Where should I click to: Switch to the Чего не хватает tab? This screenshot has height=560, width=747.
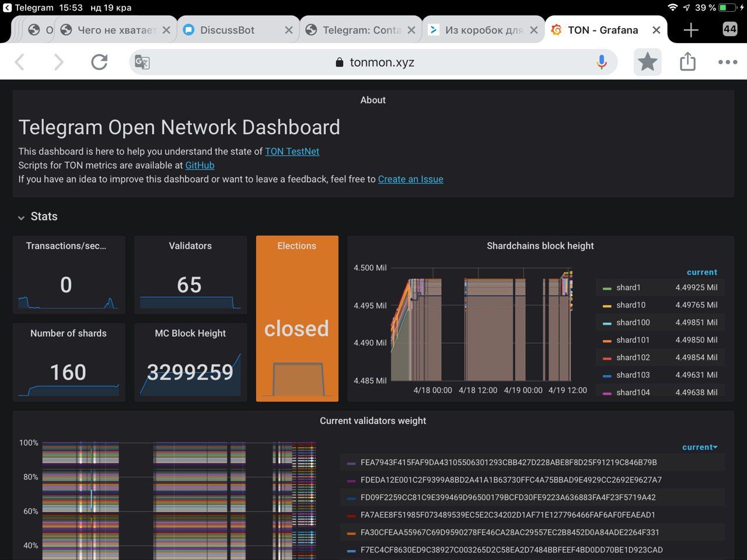click(117, 30)
